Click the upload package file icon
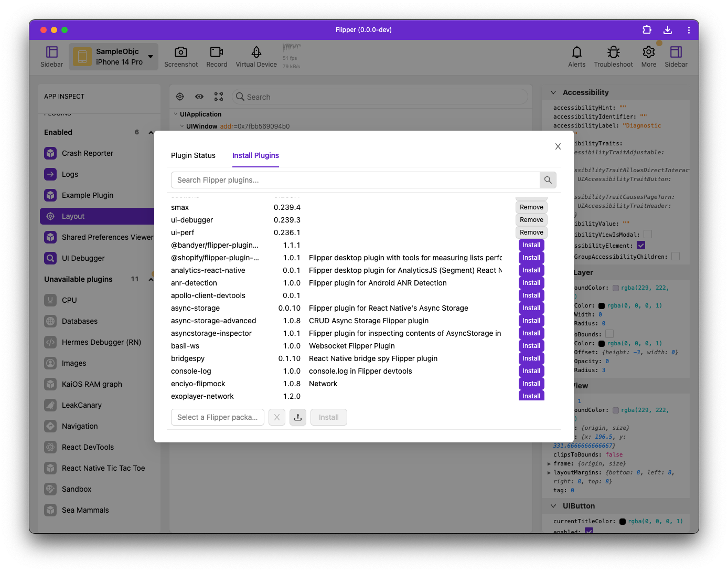The height and width of the screenshot is (572, 728). (298, 417)
